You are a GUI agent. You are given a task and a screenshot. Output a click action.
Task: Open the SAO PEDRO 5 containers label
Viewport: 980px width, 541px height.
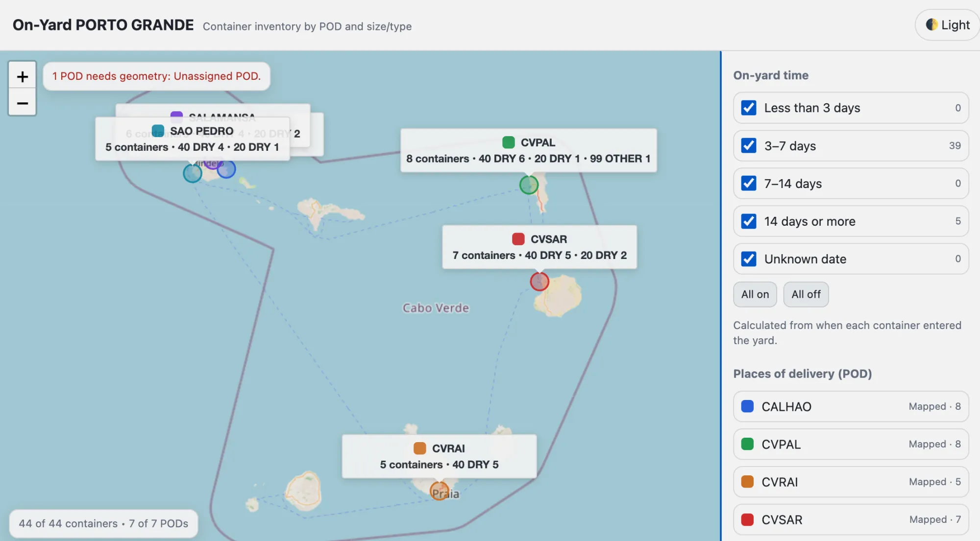click(x=193, y=139)
